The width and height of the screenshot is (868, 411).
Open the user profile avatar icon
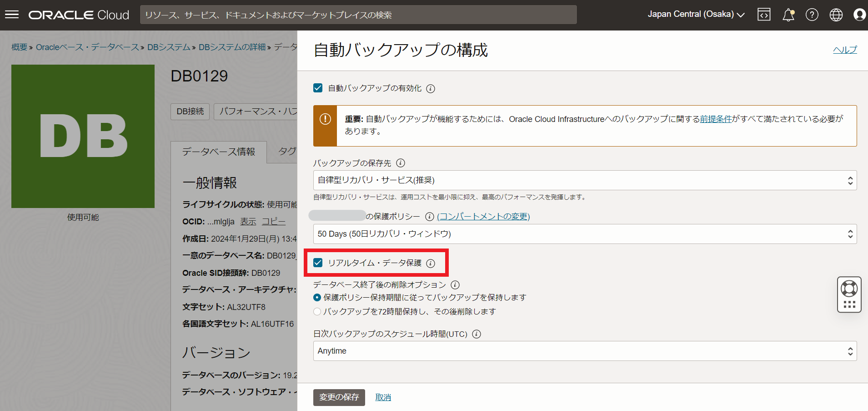click(859, 15)
